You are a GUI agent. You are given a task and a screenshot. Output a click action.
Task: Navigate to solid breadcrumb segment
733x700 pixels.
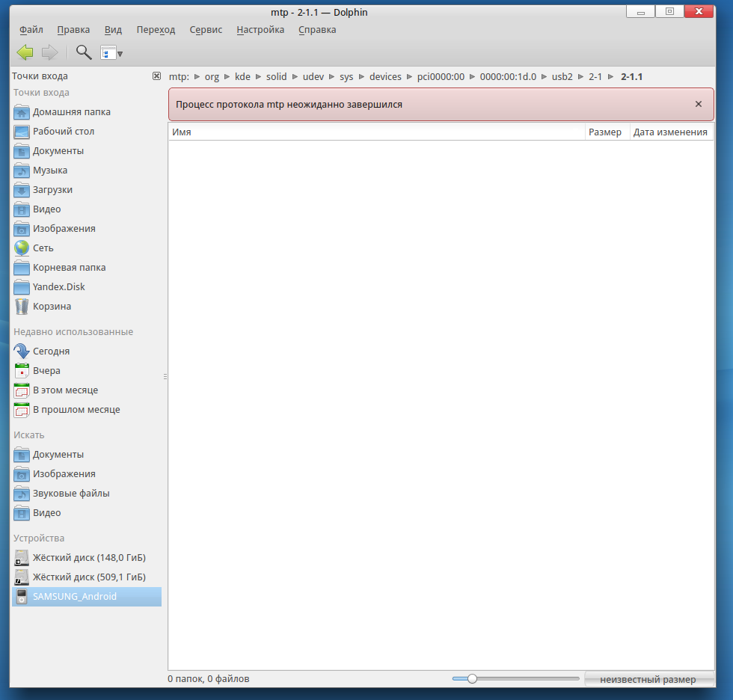point(276,76)
